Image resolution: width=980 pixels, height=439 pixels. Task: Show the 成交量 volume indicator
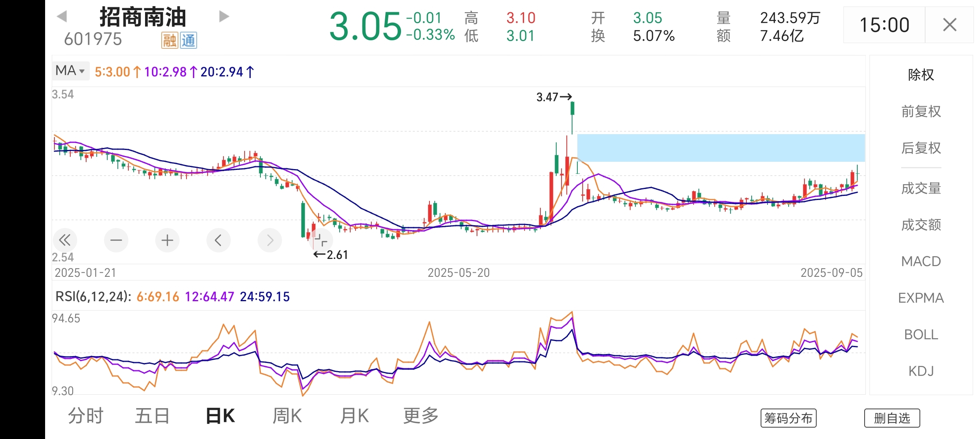(921, 188)
